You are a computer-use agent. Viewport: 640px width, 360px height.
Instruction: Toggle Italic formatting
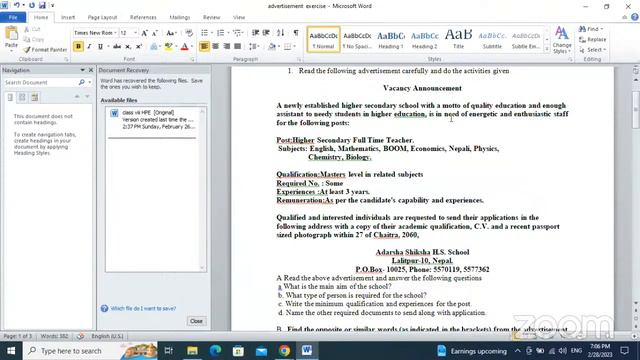click(x=89, y=47)
